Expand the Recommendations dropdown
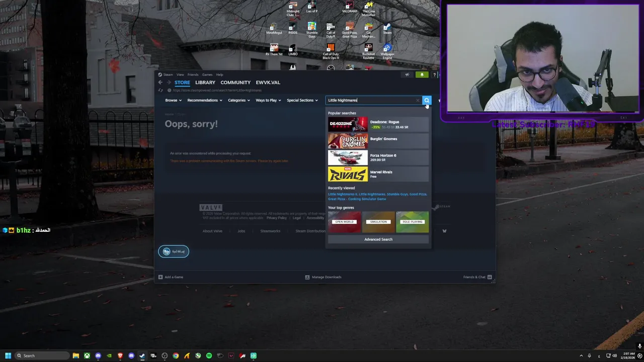The image size is (644, 362). point(205,100)
